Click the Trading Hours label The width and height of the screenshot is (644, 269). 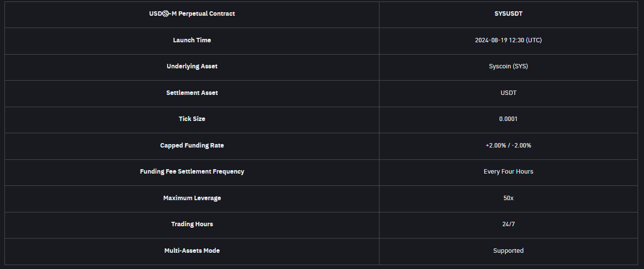pos(192,224)
